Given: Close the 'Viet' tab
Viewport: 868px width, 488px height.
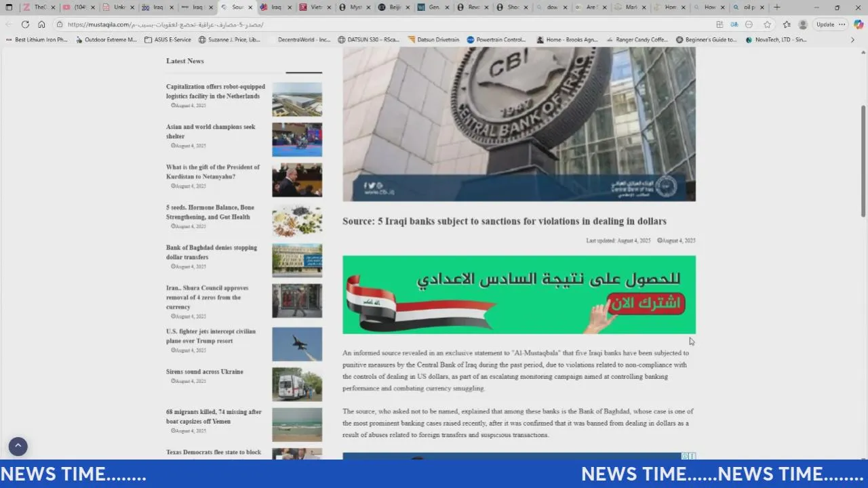Looking at the screenshot, I should [328, 7].
